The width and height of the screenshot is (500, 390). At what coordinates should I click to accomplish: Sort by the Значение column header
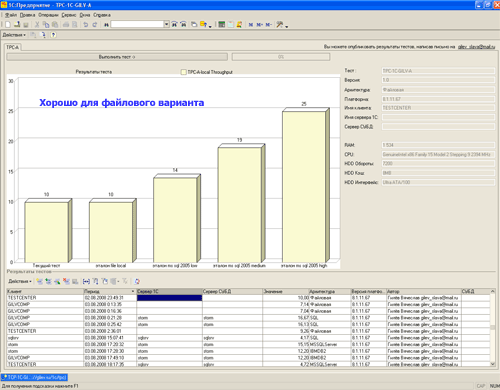(285, 291)
